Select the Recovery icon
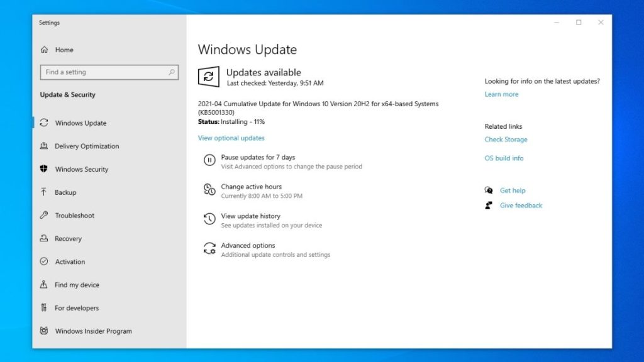This screenshot has height=362, width=644. point(43,239)
